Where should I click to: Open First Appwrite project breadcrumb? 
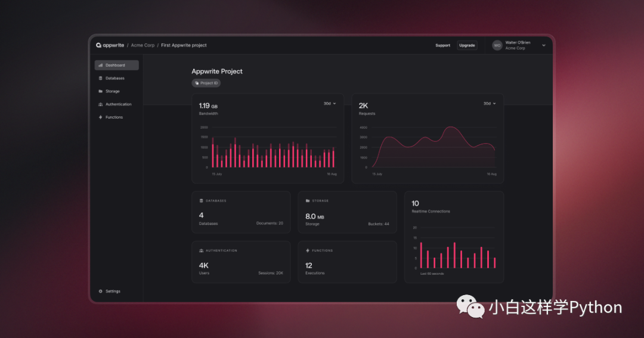point(184,45)
